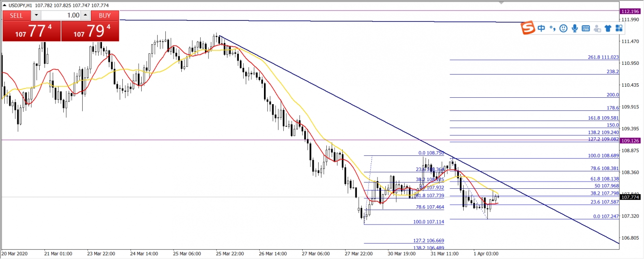644x259 pixels.
Task: Select the purple 109.126 horizontal line label
Action: pos(631,141)
